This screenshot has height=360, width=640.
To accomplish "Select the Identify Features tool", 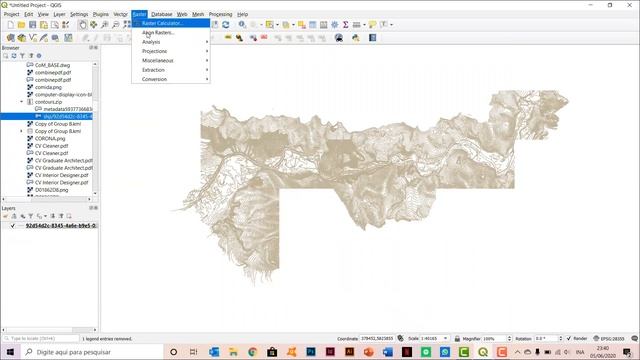I will pyautogui.click(x=242, y=25).
